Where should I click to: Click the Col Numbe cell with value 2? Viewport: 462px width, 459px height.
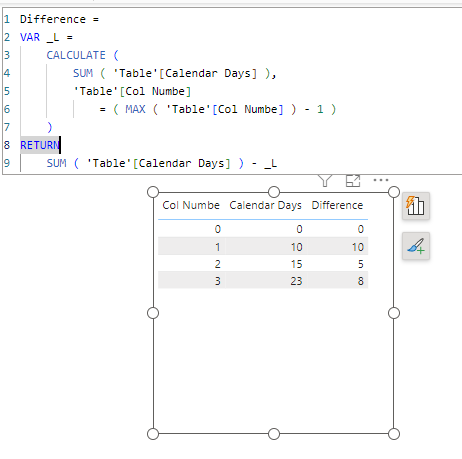coord(217,264)
